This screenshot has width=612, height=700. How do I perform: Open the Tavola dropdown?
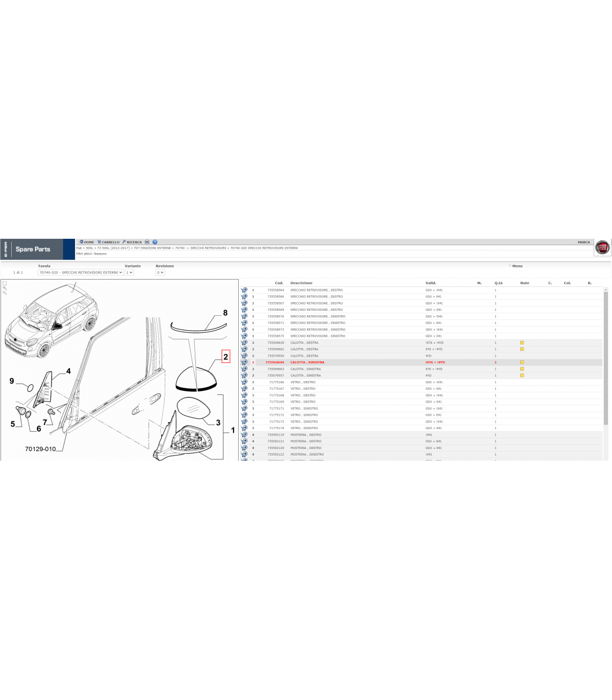click(81, 272)
